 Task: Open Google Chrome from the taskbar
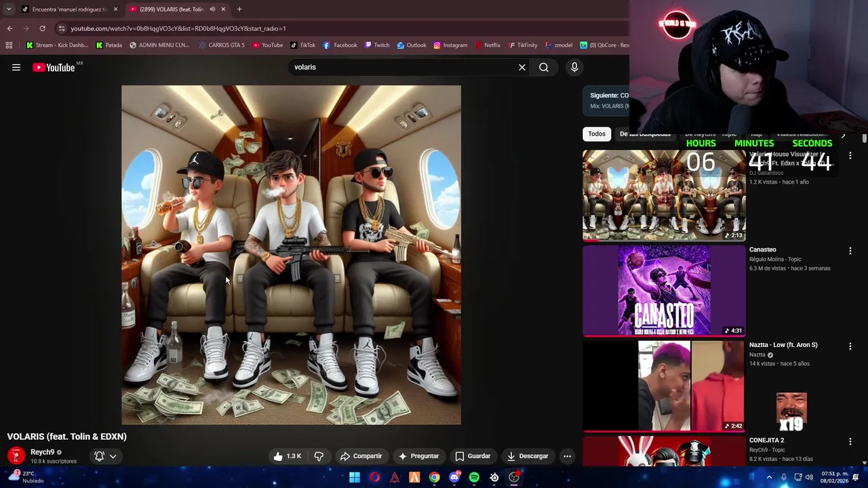click(434, 477)
